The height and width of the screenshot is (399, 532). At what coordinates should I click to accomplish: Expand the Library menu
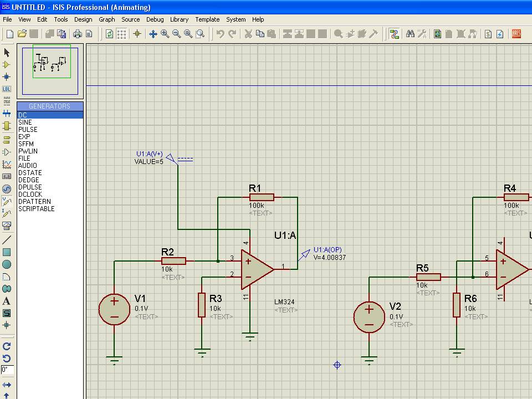pyautogui.click(x=179, y=19)
